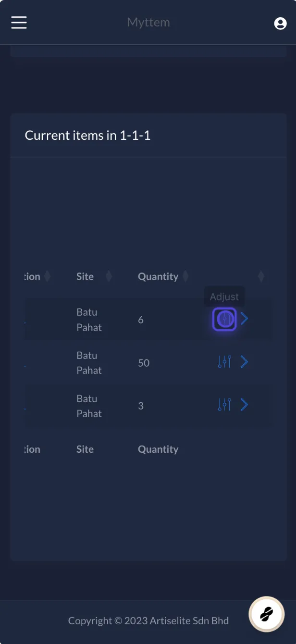Expand the chevron on the quantity 3 row
Viewport: 296px width, 644px height.
(244, 405)
